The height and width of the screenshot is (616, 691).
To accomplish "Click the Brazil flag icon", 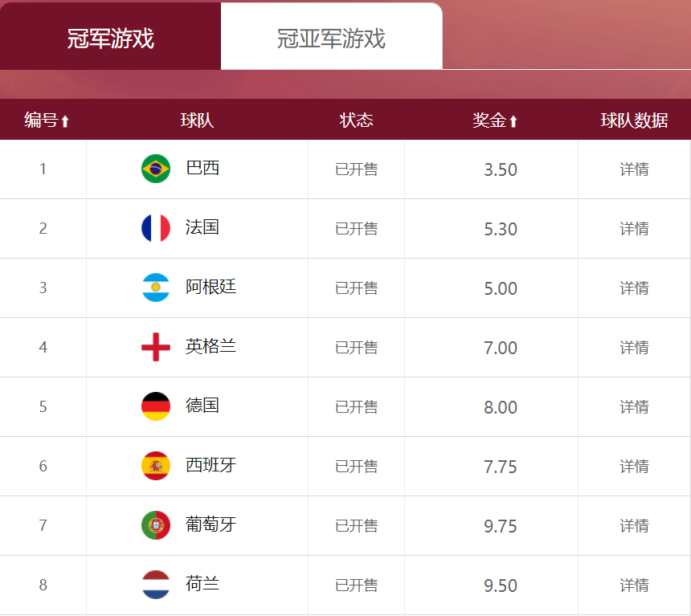I will [156, 169].
